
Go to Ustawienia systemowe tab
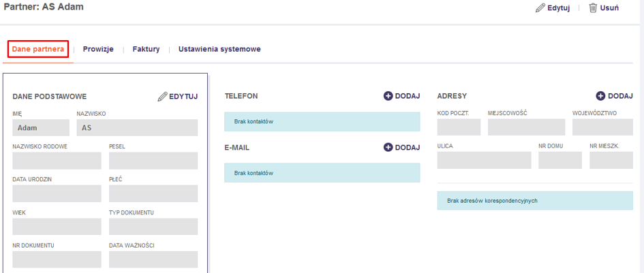(219, 49)
